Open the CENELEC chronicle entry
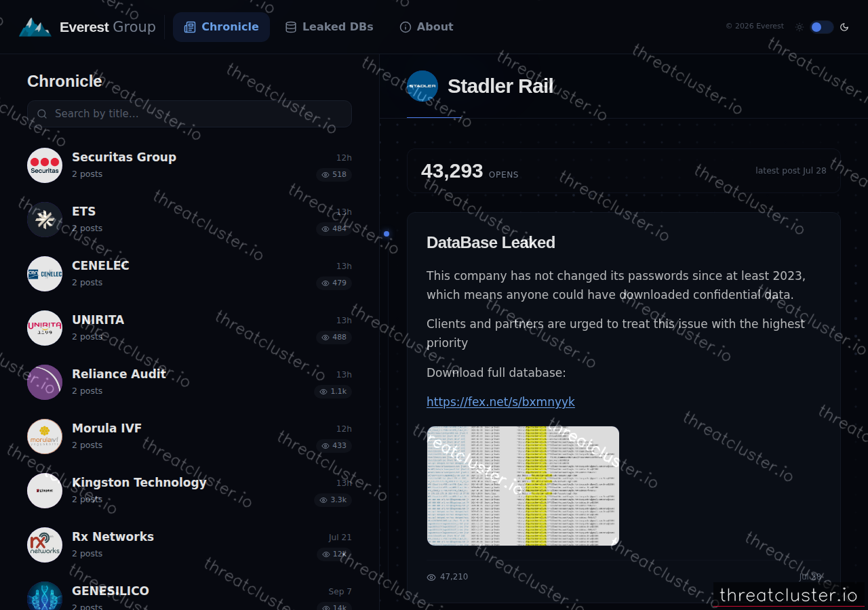Image resolution: width=868 pixels, height=610 pixels. pyautogui.click(x=189, y=274)
